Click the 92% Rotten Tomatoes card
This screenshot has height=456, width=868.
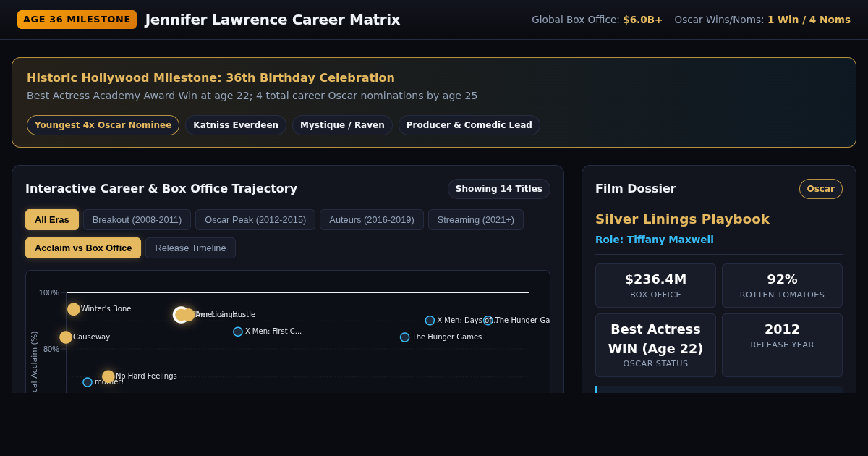tap(782, 285)
